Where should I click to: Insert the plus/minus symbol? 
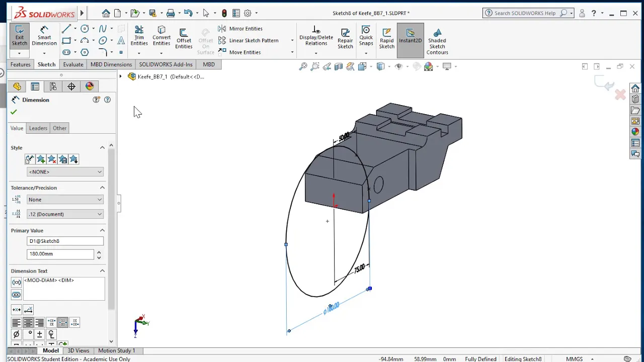39,334
